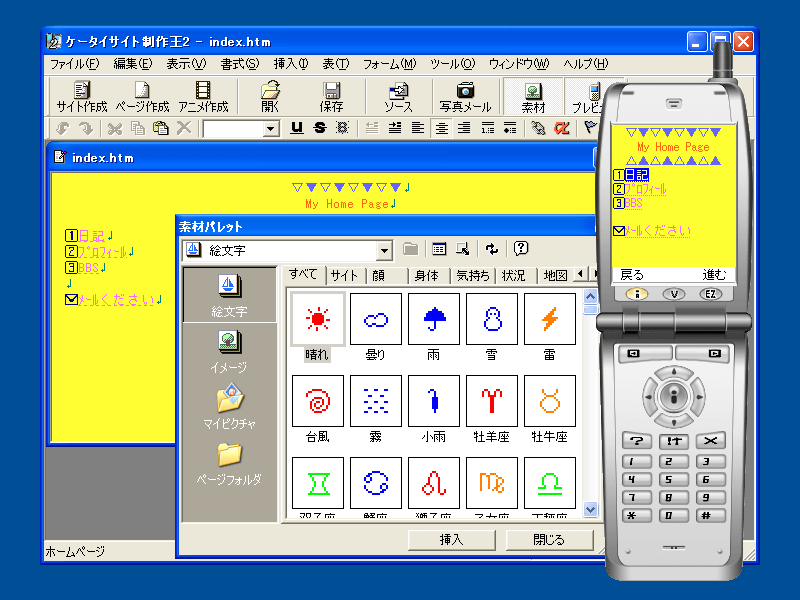The image size is (800, 600).
Task: Open the ファイル(F) menu
Action: tap(74, 64)
